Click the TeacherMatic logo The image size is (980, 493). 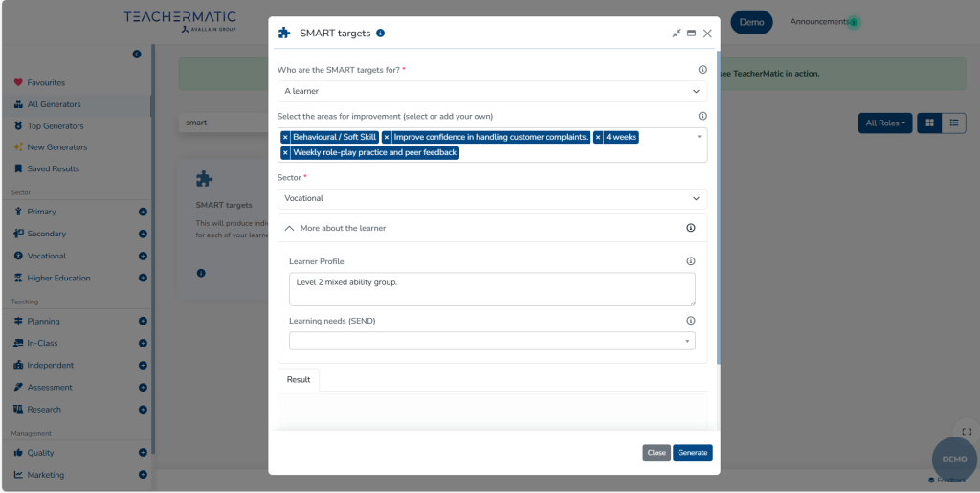pos(180,21)
